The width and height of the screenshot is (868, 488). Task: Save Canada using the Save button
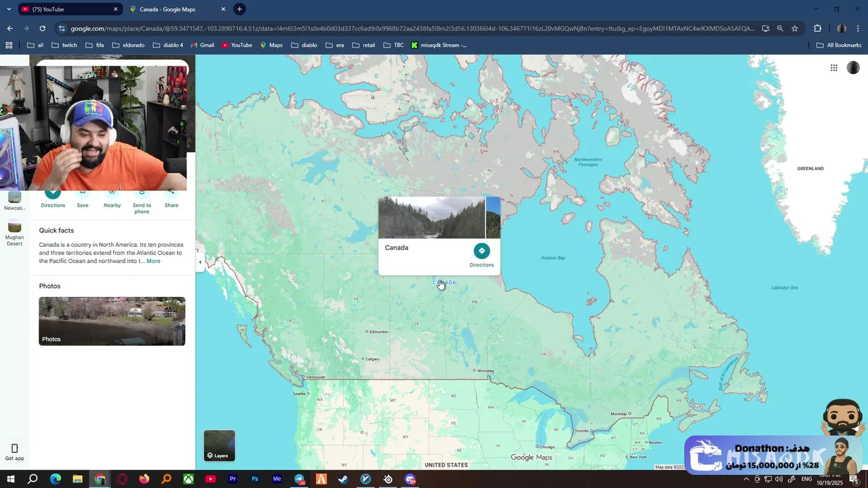pos(83,199)
